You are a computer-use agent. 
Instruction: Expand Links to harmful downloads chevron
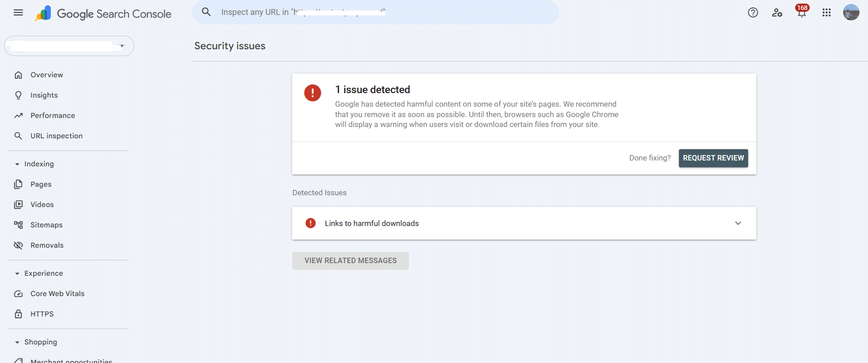(x=738, y=223)
